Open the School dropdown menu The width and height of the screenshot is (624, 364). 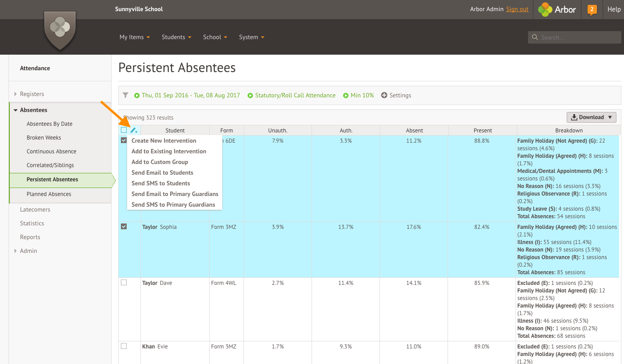215,37
